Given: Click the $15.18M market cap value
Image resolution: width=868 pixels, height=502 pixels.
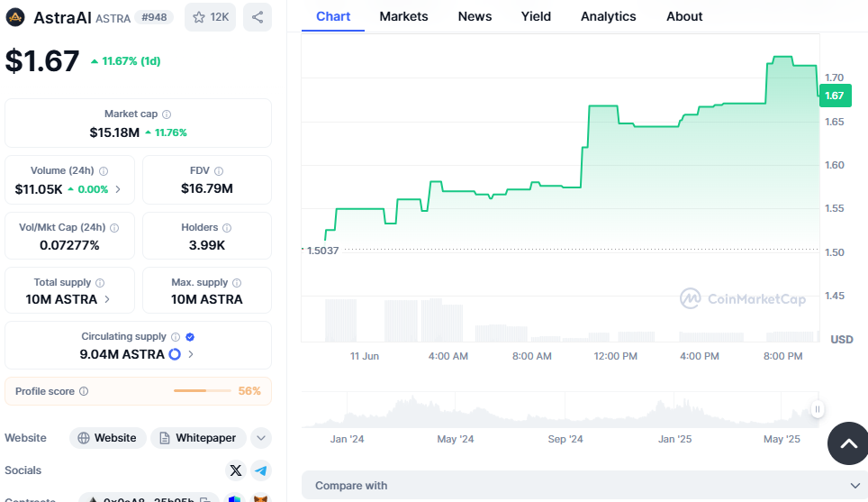Looking at the screenshot, I should [114, 133].
